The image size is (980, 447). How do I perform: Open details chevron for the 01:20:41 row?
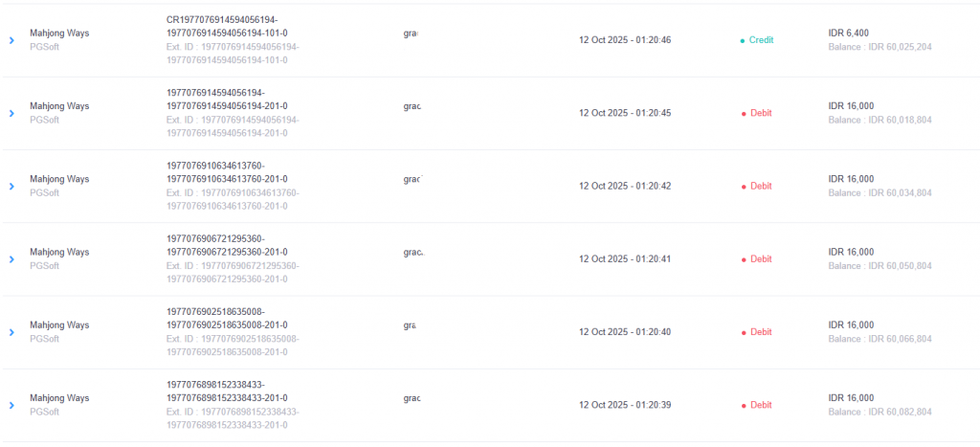pos(11,258)
